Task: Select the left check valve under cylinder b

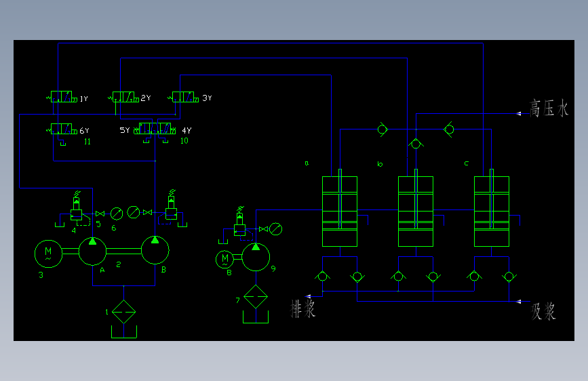Action: [398, 277]
